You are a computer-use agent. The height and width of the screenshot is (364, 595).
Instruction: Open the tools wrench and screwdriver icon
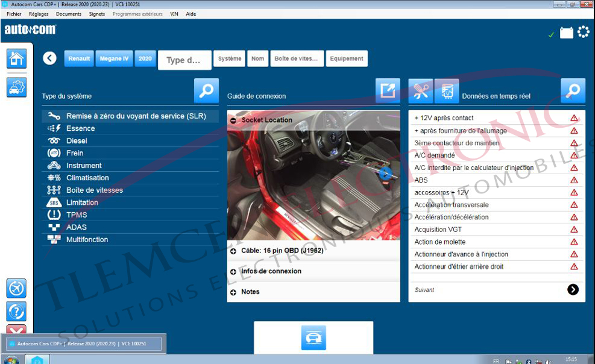(x=421, y=91)
